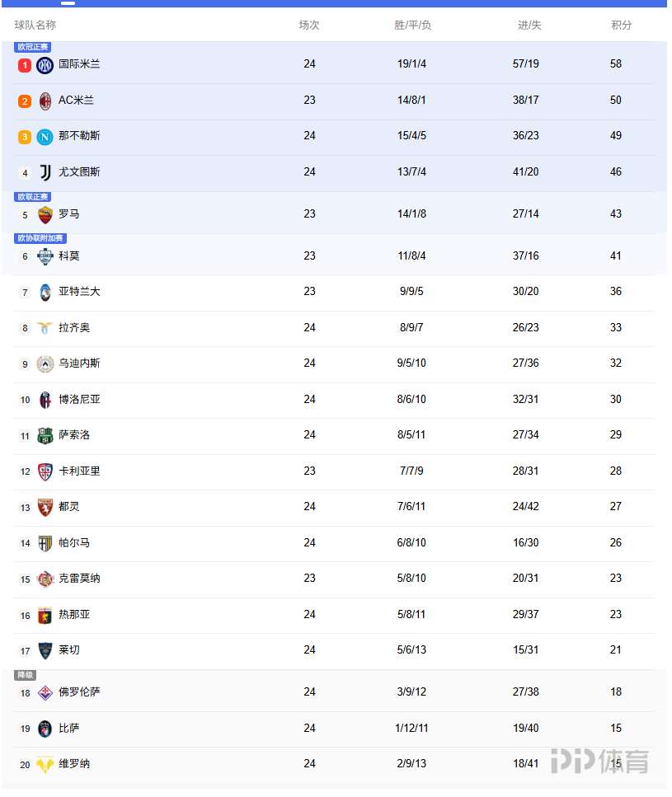Open the 乌迪内斯 team name link
672x797 pixels.
point(79,363)
